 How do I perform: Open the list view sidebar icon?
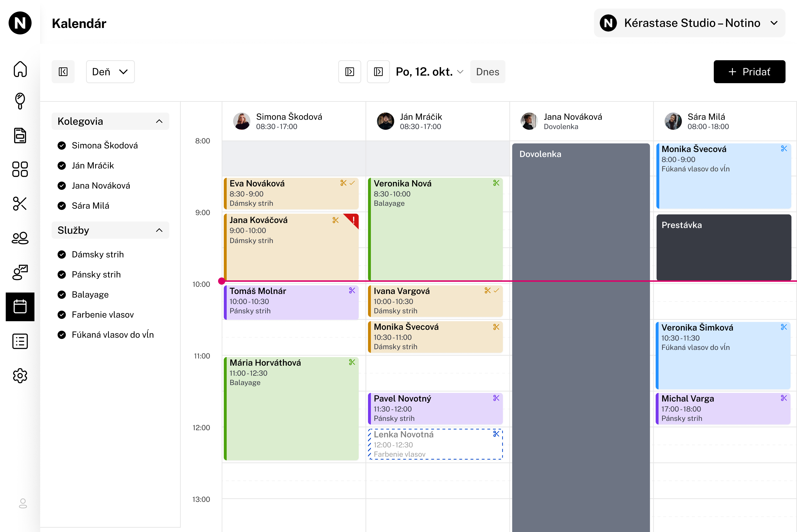pos(20,341)
